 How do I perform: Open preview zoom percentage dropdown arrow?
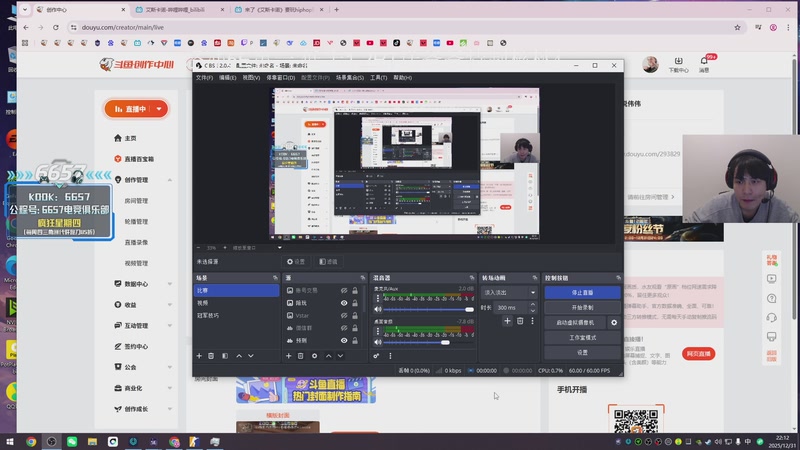pos(280,248)
